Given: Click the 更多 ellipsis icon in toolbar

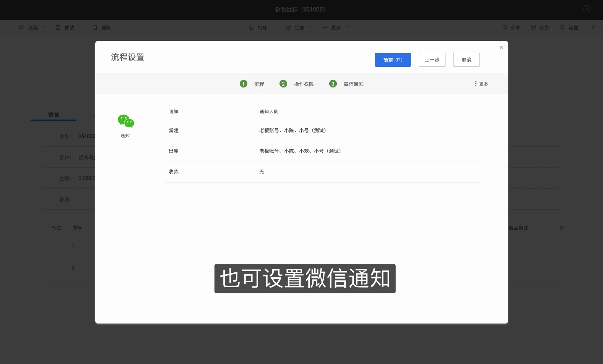Looking at the screenshot, I should [325, 28].
